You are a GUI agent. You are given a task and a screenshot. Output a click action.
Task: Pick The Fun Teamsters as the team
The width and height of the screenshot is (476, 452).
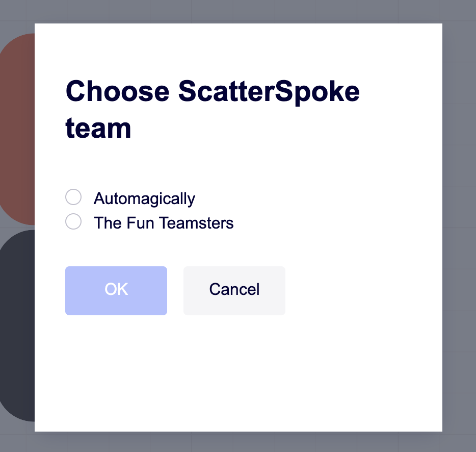pos(73,222)
